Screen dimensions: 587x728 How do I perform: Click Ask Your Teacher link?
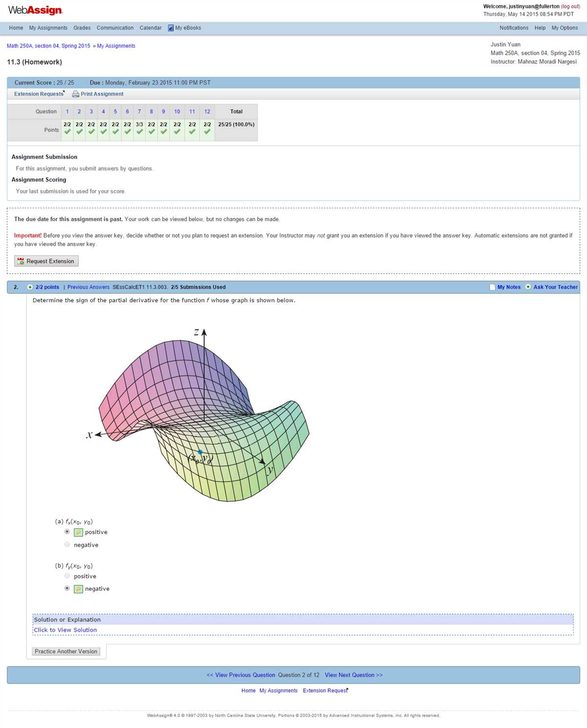(x=556, y=287)
